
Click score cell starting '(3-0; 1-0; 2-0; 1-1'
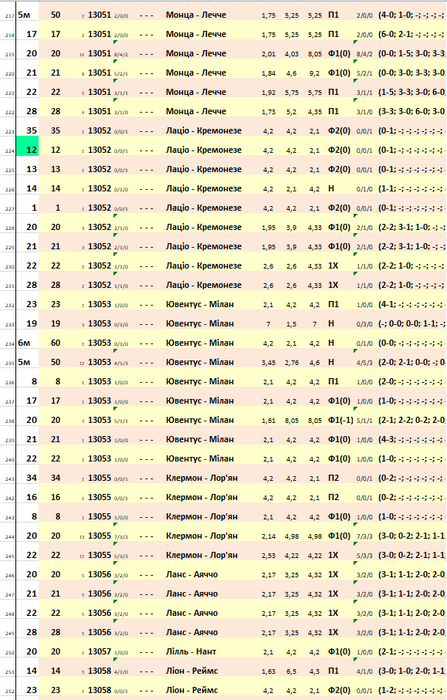click(x=411, y=671)
